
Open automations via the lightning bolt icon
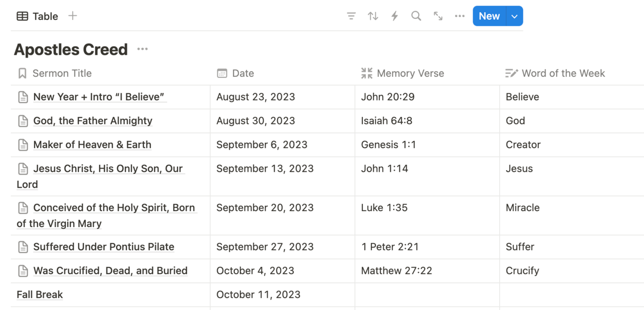pos(395,16)
